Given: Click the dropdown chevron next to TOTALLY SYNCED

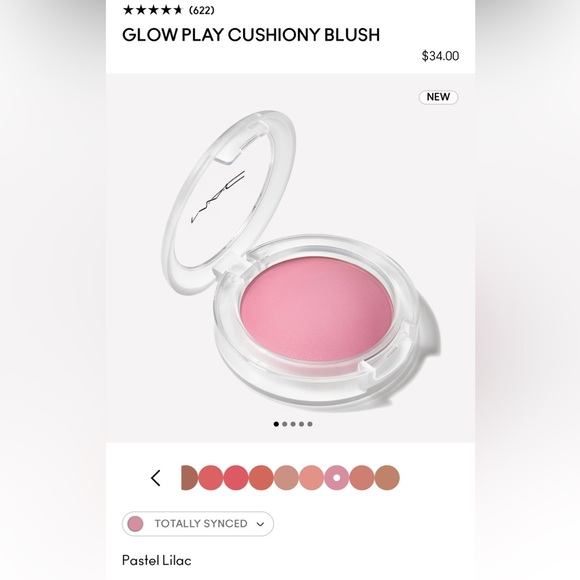Looking at the screenshot, I should point(260,524).
